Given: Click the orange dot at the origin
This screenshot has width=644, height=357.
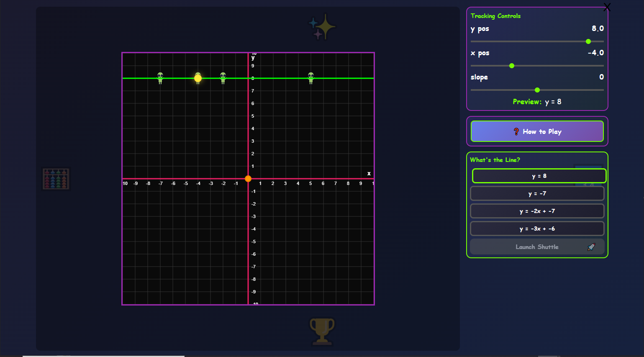Looking at the screenshot, I should point(248,179).
